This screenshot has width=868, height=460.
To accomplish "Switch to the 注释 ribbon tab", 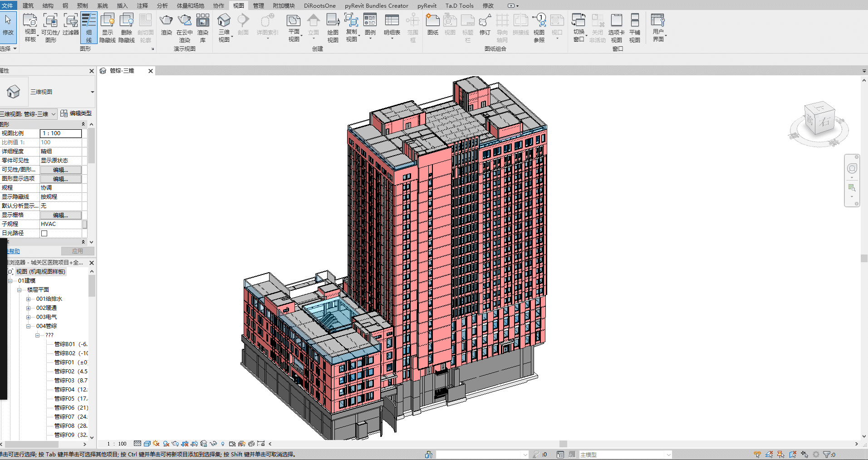I will (142, 5).
